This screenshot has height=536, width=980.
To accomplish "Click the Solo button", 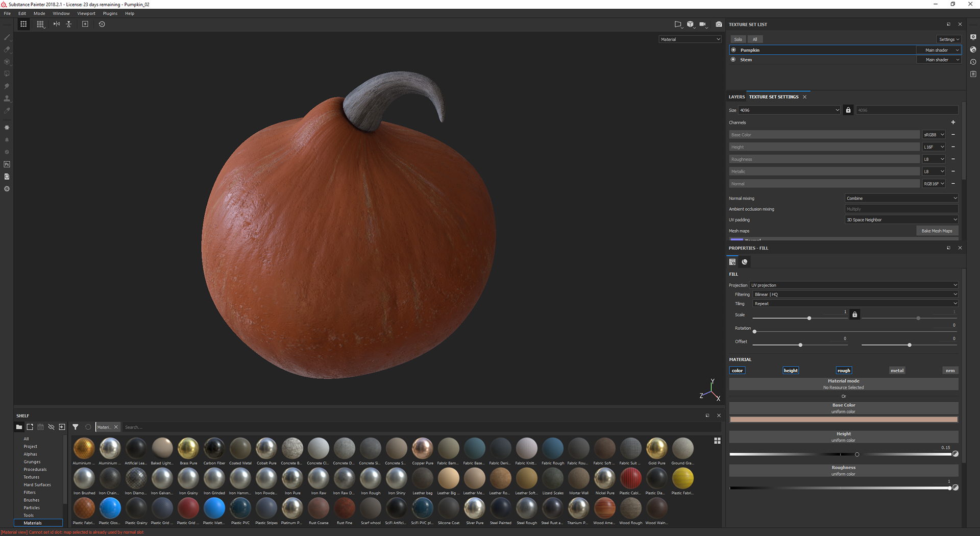I will 738,39.
